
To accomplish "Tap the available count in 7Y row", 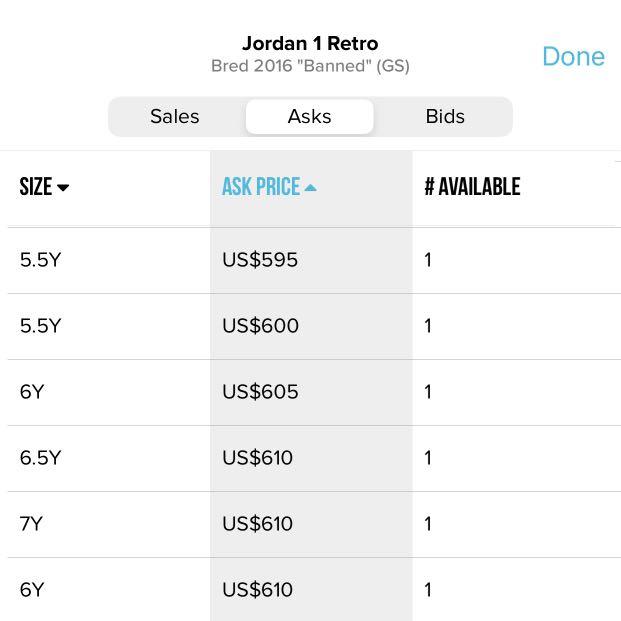I will 428,524.
